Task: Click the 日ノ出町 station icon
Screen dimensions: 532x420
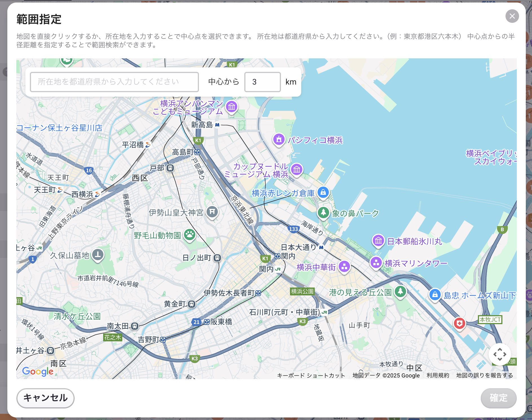Action: (217, 258)
